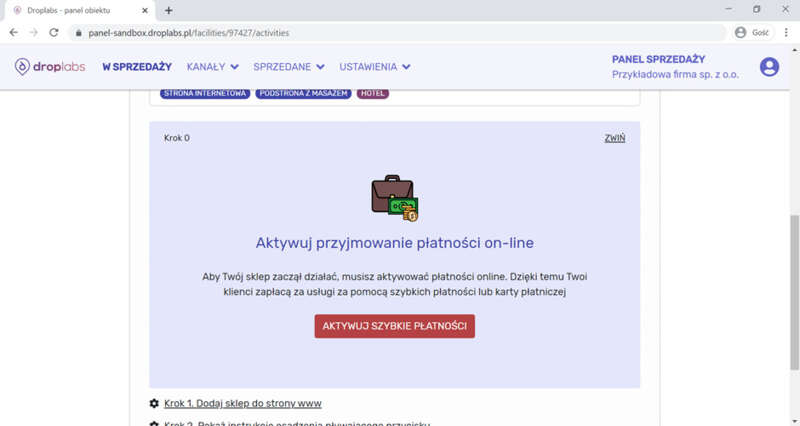
Task: Open the user account avatar icon
Action: [x=769, y=67]
